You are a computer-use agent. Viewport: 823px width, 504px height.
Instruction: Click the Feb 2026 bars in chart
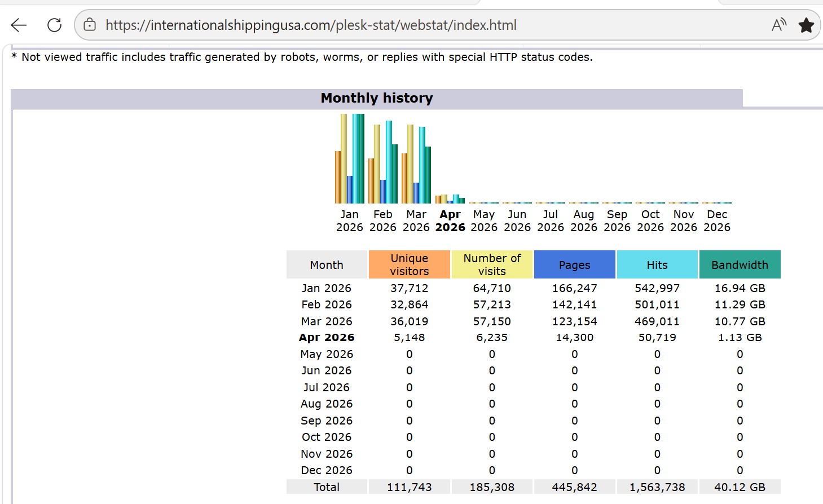383,163
